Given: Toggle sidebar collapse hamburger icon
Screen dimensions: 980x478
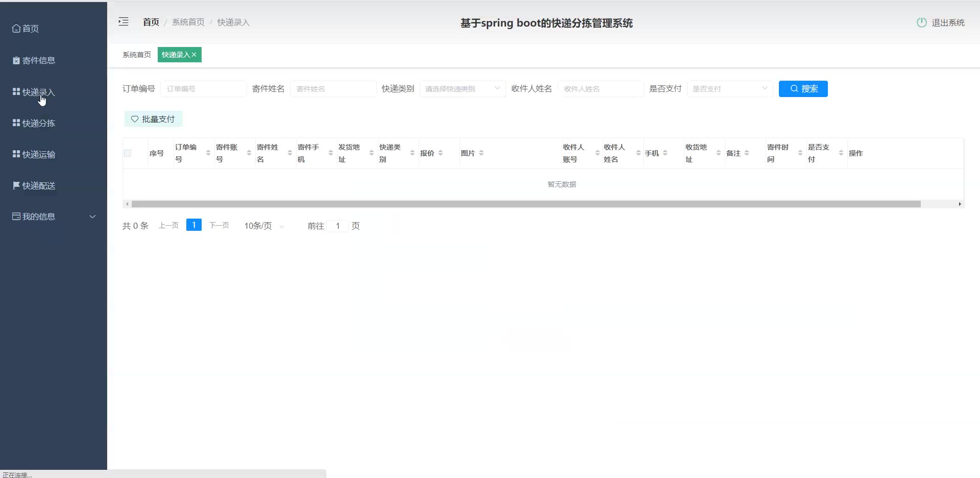Looking at the screenshot, I should 124,21.
